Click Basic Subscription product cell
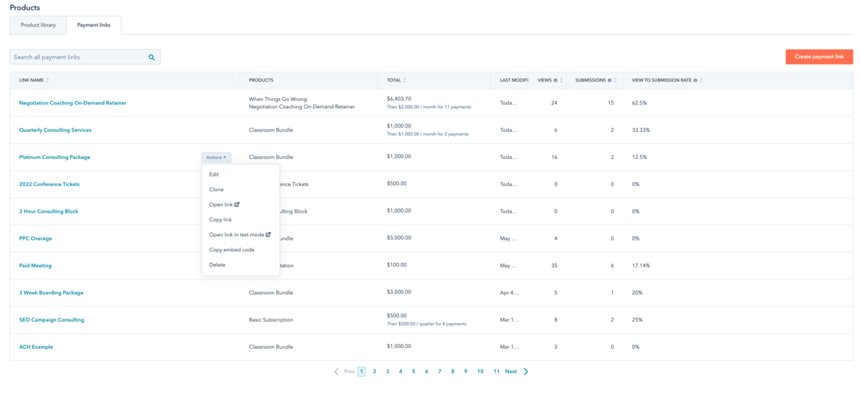The width and height of the screenshot is (860, 401). pyautogui.click(x=271, y=320)
